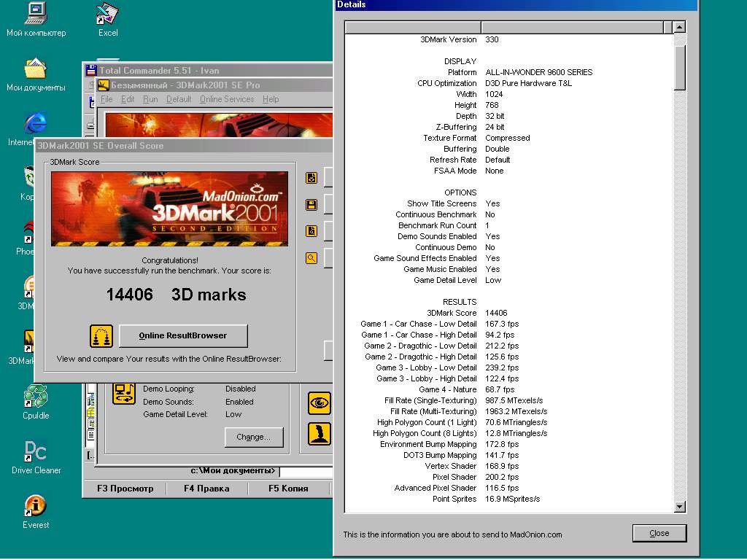Click the demo settings monitor-and-music icon
Screen dimensions: 747x560
[x=123, y=393]
